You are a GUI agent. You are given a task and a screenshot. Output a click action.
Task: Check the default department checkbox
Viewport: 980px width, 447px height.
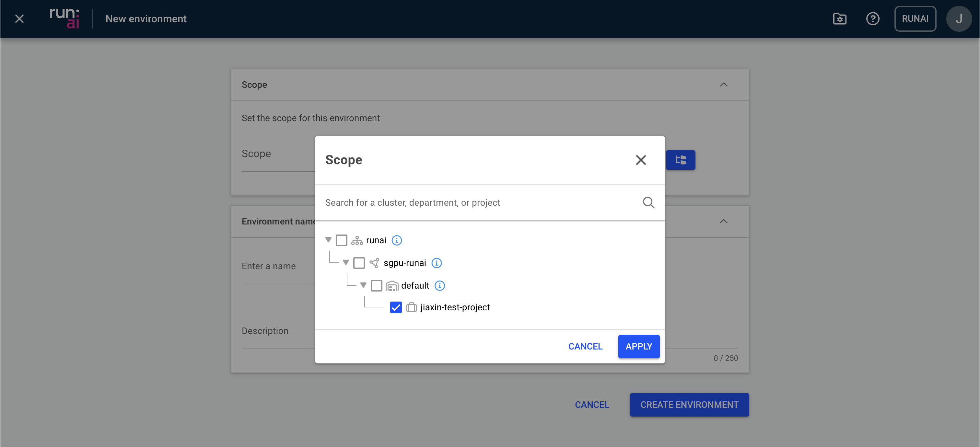point(376,285)
